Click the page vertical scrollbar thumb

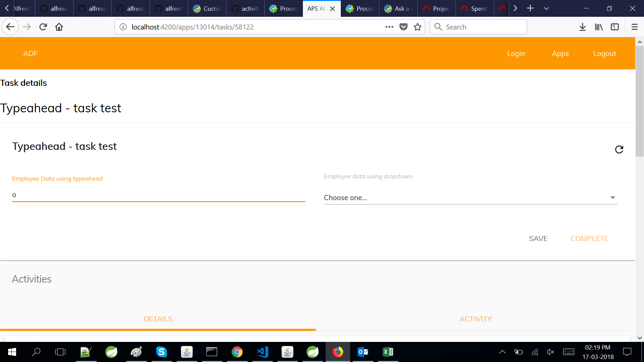(640, 101)
